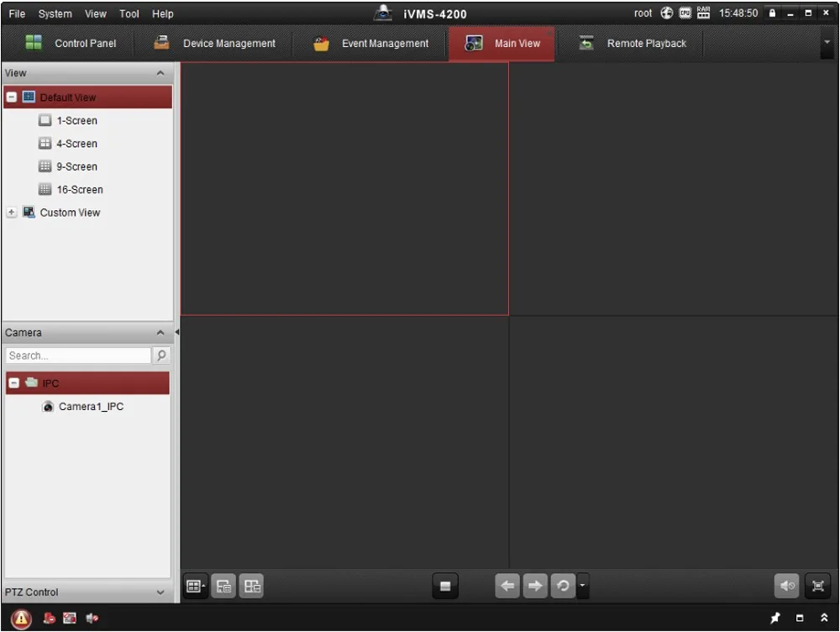Go to the next page of views
This screenshot has width=840, height=632.
click(x=535, y=586)
